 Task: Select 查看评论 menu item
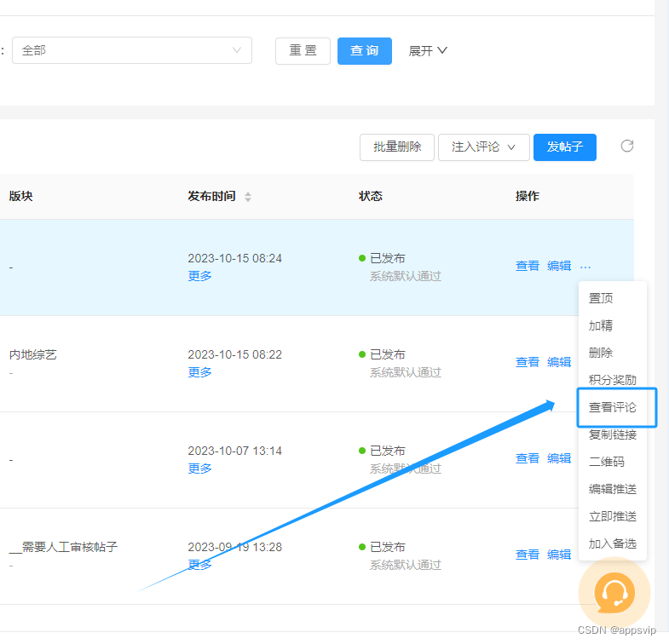pos(612,407)
